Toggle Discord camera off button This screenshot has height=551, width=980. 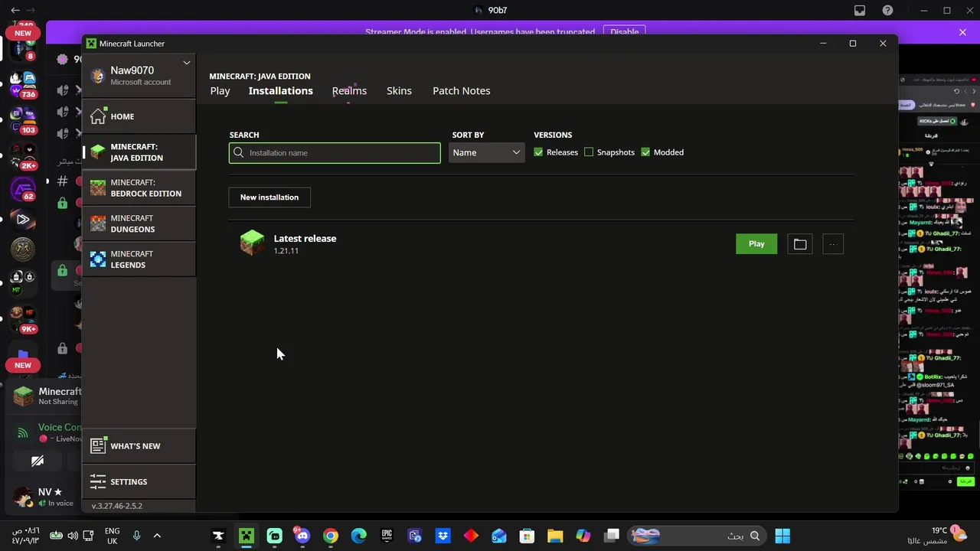pyautogui.click(x=38, y=461)
